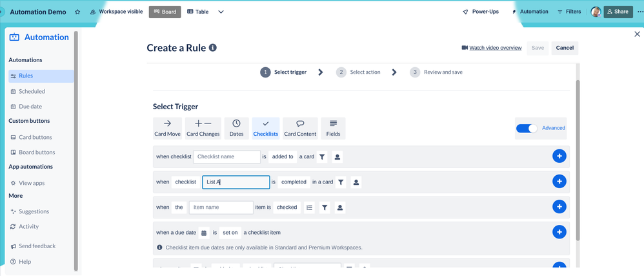Toggle the 'completed' option
The height and width of the screenshot is (276, 644).
[x=294, y=182]
